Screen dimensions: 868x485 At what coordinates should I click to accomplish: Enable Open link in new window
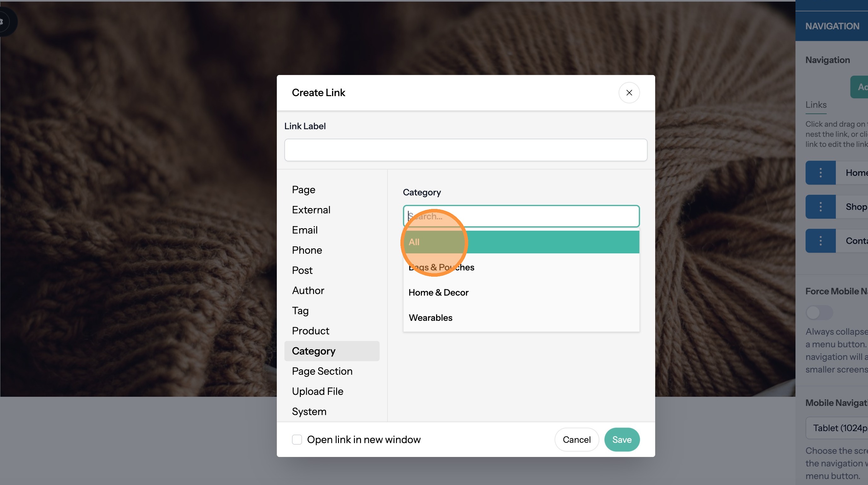(297, 440)
